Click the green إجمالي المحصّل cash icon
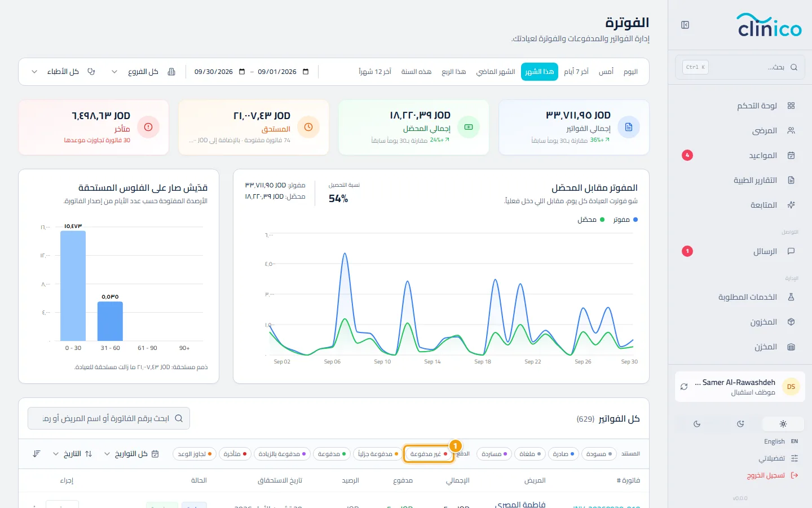The width and height of the screenshot is (812, 508). pos(469,127)
